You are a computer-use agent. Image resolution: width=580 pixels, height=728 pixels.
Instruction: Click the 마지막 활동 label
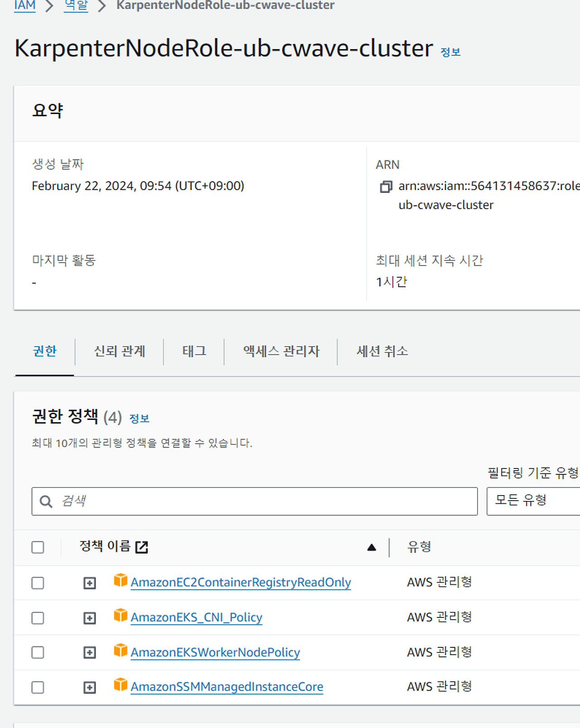[x=64, y=260]
